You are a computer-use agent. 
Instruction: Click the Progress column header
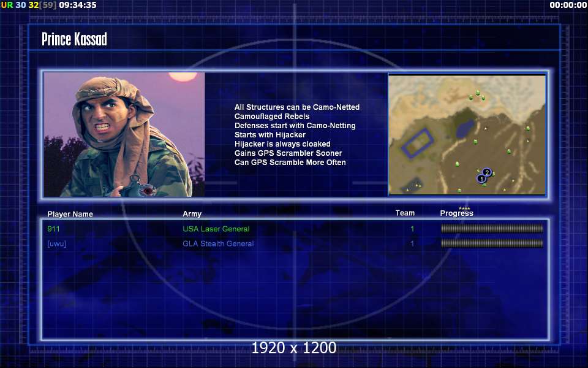(x=456, y=213)
